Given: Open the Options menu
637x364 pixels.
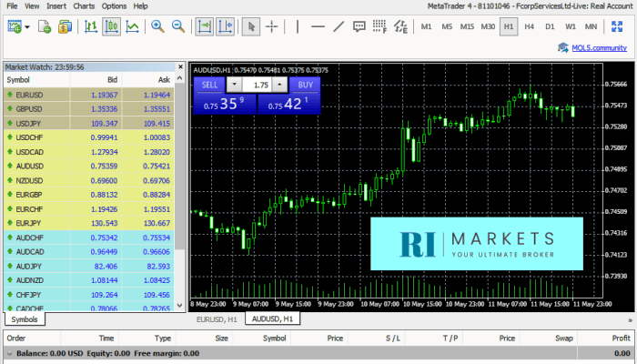Looking at the screenshot, I should (114, 6).
